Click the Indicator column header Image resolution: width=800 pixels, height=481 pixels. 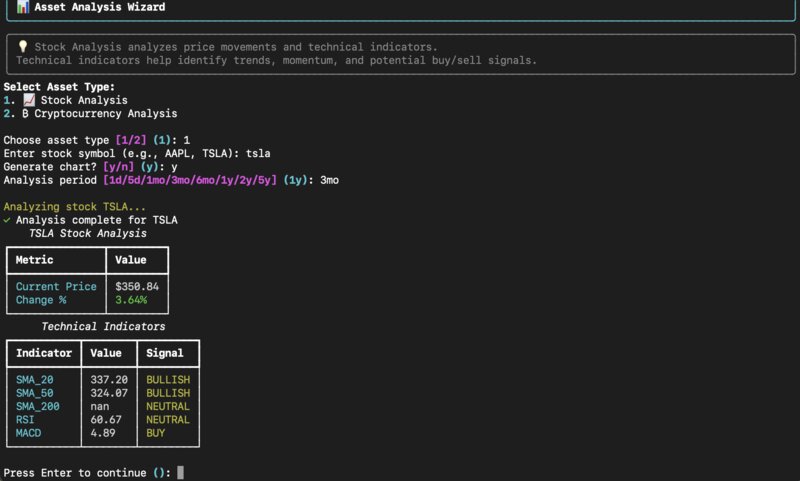(x=44, y=353)
